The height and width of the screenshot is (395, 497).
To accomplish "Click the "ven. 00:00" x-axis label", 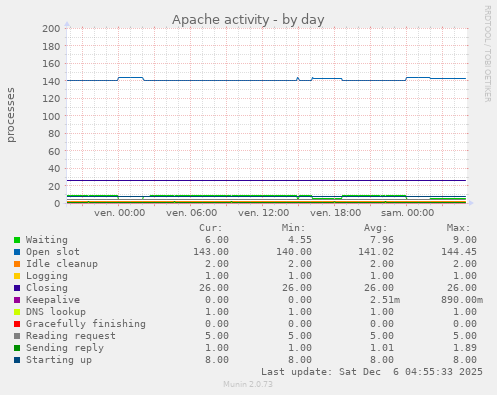I will (x=119, y=213).
